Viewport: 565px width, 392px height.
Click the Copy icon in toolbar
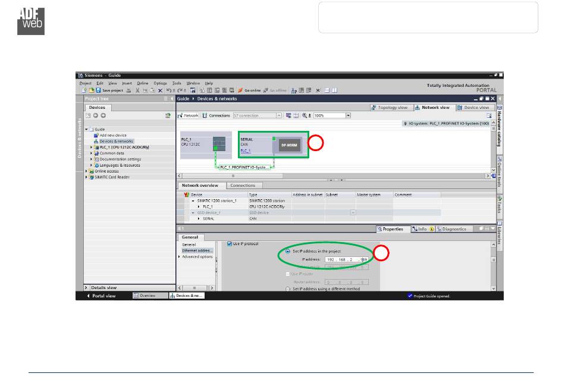[145, 90]
